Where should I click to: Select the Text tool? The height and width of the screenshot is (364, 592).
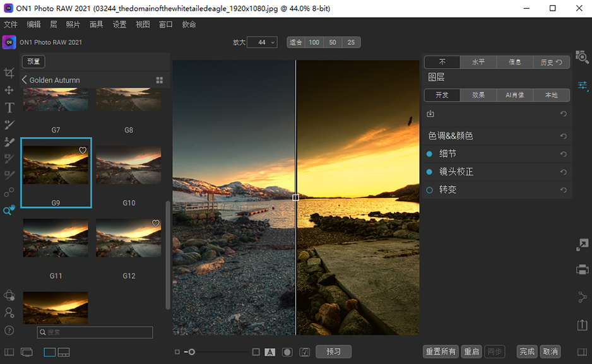tap(9, 107)
